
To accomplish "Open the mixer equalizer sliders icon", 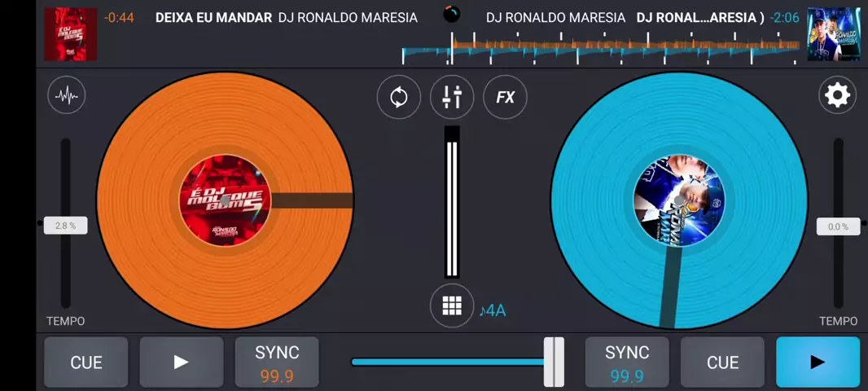I will click(x=452, y=98).
